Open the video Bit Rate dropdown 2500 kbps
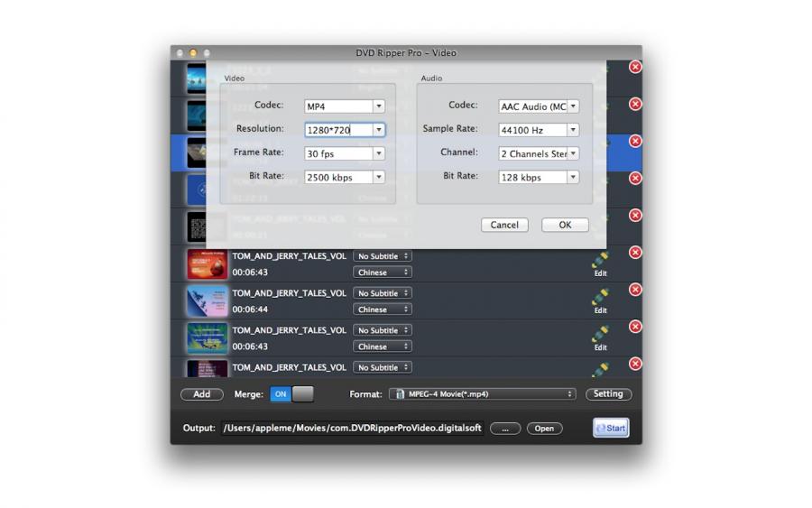This screenshot has height=508, width=812. point(345,177)
